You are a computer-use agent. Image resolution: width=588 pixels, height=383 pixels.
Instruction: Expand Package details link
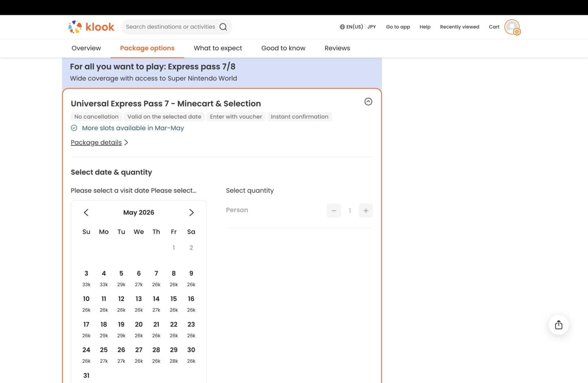coord(100,142)
